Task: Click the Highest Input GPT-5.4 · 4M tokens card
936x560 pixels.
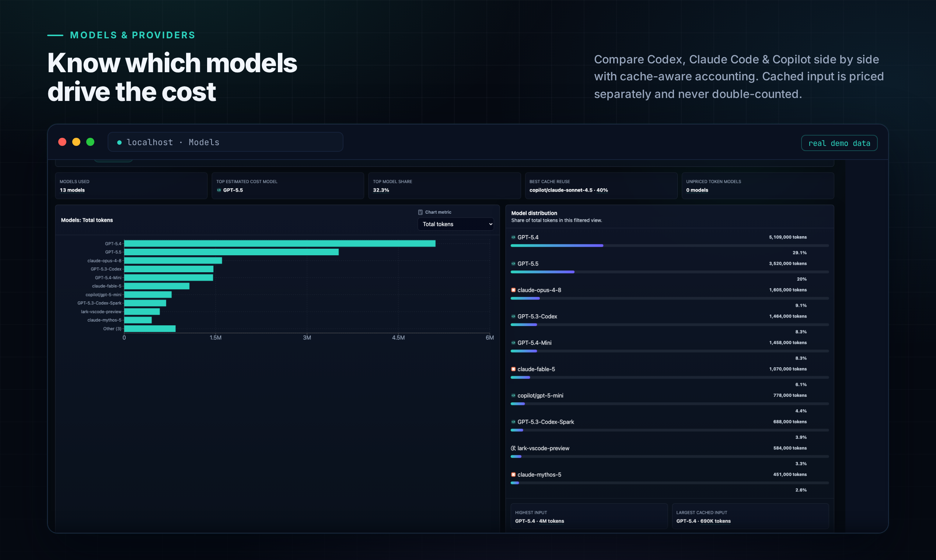Action: click(589, 516)
